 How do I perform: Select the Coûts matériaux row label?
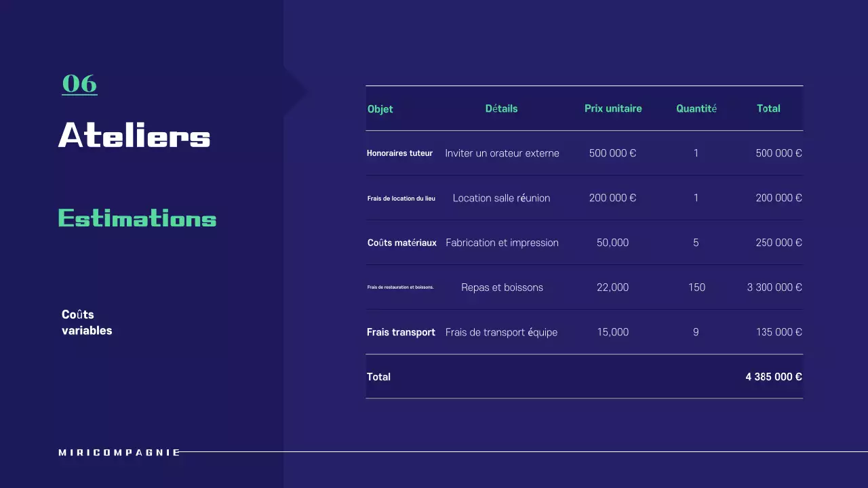402,243
